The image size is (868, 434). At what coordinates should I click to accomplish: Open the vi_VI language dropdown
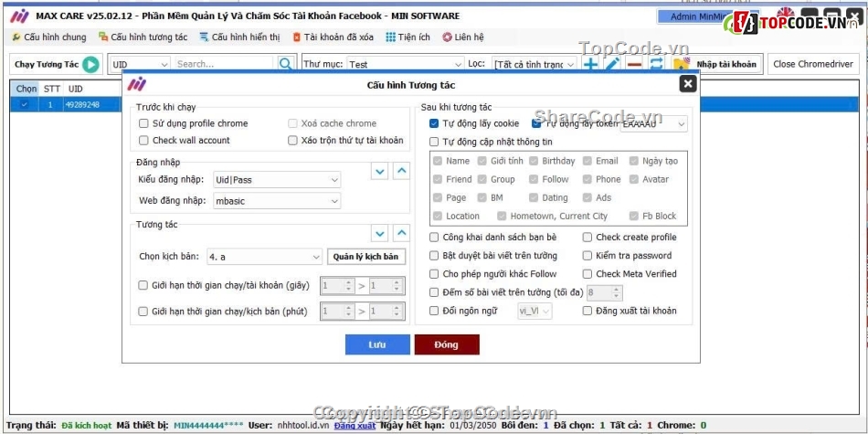point(535,311)
